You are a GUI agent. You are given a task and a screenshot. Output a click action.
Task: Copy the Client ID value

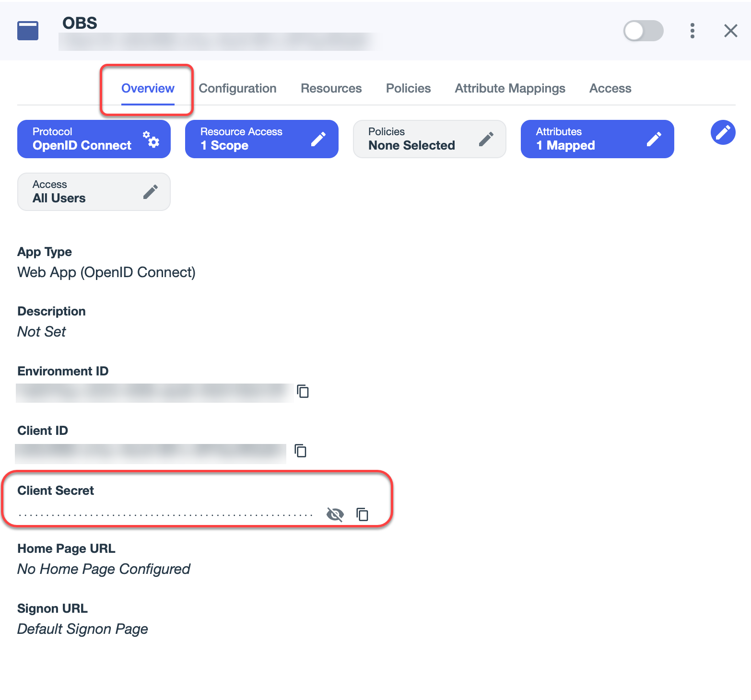pos(301,451)
